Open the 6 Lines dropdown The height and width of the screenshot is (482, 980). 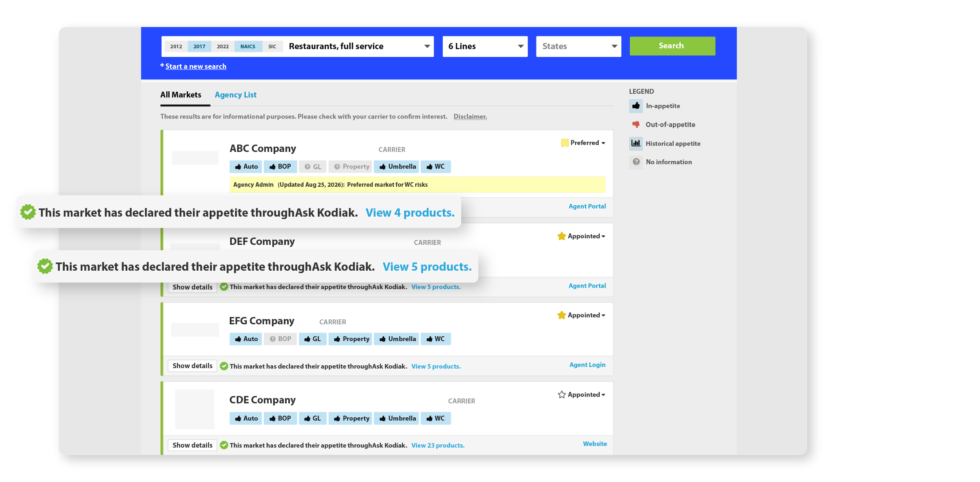click(x=485, y=47)
